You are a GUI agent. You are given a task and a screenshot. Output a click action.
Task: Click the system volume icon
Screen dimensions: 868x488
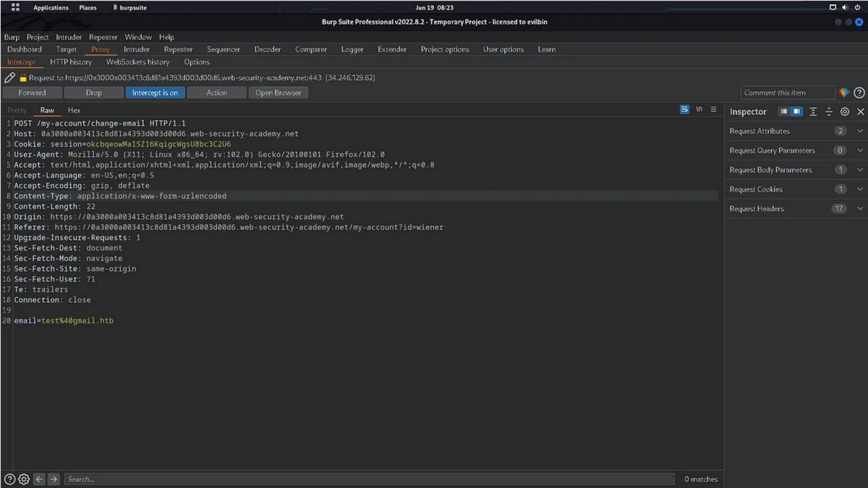846,7
